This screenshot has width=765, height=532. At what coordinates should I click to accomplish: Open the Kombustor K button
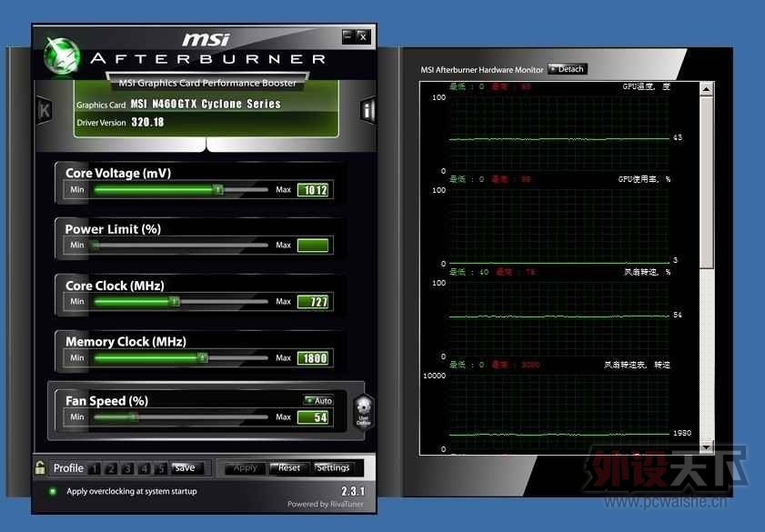click(45, 110)
